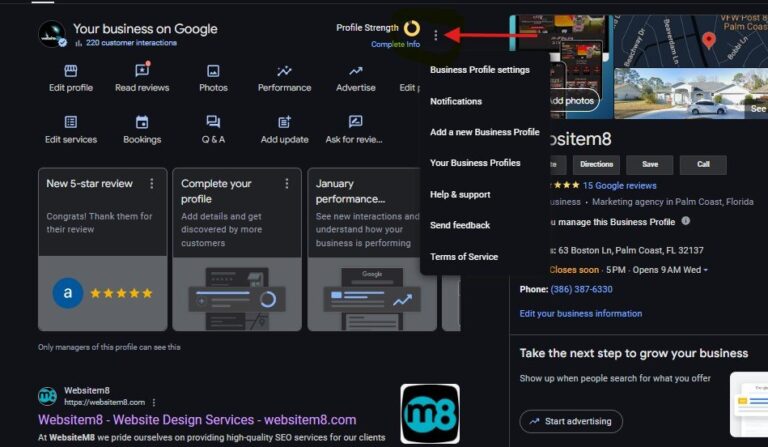Click the Call button

[x=703, y=165]
